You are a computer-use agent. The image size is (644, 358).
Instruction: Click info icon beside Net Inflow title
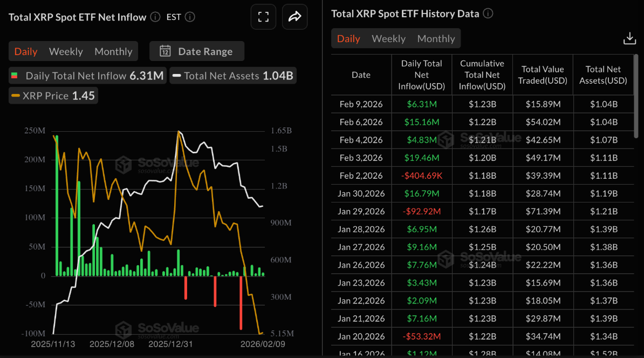155,17
